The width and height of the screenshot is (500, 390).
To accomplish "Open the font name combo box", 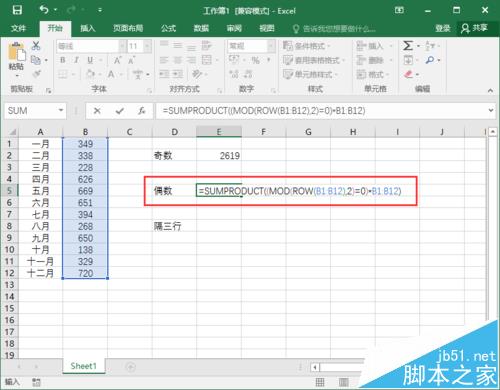I will (91, 46).
